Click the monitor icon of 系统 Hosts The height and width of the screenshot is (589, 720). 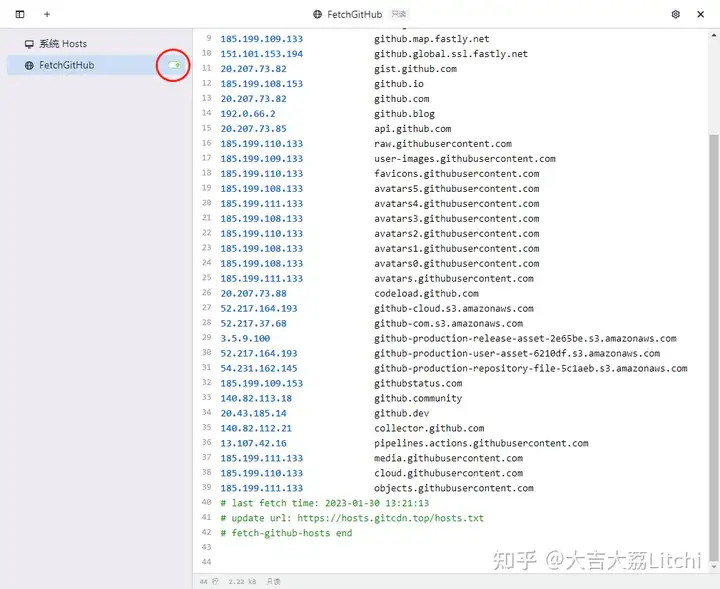(x=29, y=44)
